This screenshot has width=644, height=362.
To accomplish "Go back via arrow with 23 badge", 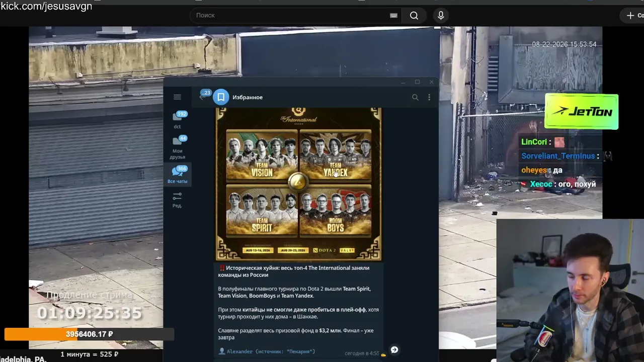I will 203,96.
